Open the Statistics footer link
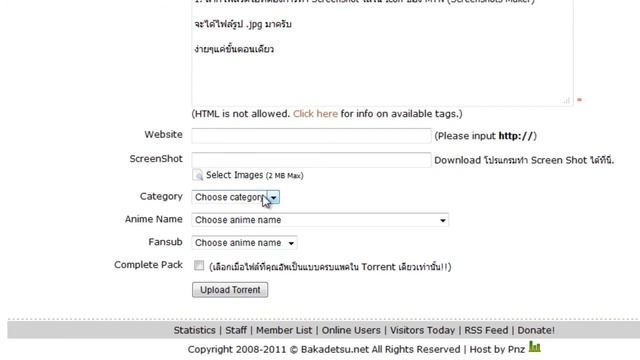Screen dimensions: 640x360 (194, 330)
